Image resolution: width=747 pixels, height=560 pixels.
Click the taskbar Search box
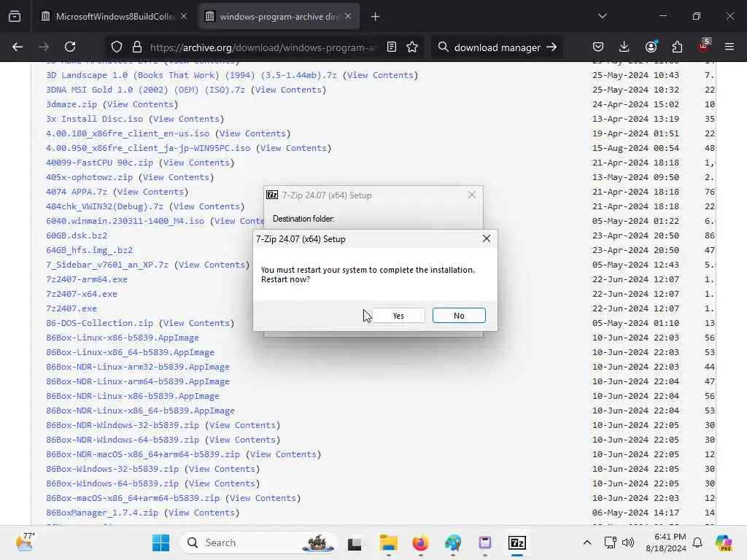(259, 542)
